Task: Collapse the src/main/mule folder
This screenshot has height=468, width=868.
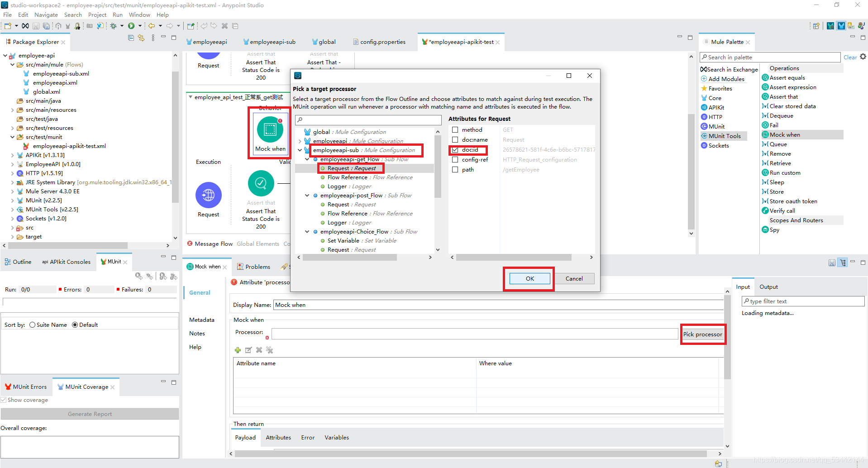Action: (x=12, y=65)
